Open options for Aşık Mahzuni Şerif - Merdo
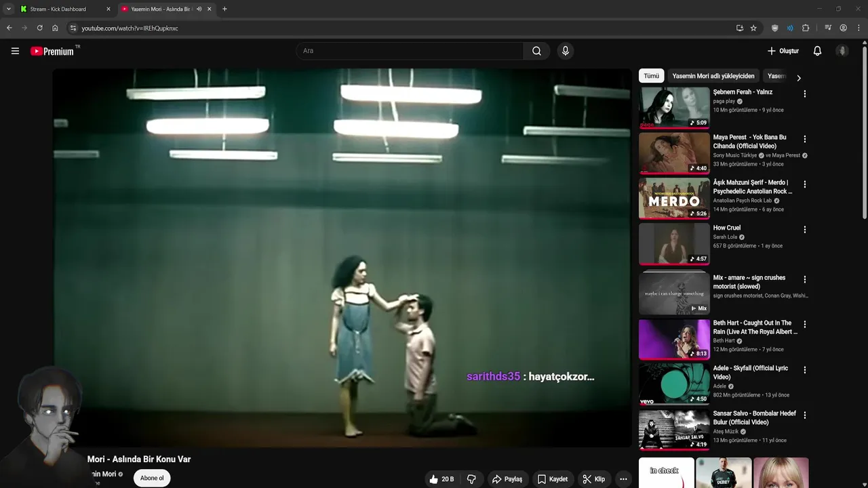Viewport: 868px width, 488px height. coord(805,184)
